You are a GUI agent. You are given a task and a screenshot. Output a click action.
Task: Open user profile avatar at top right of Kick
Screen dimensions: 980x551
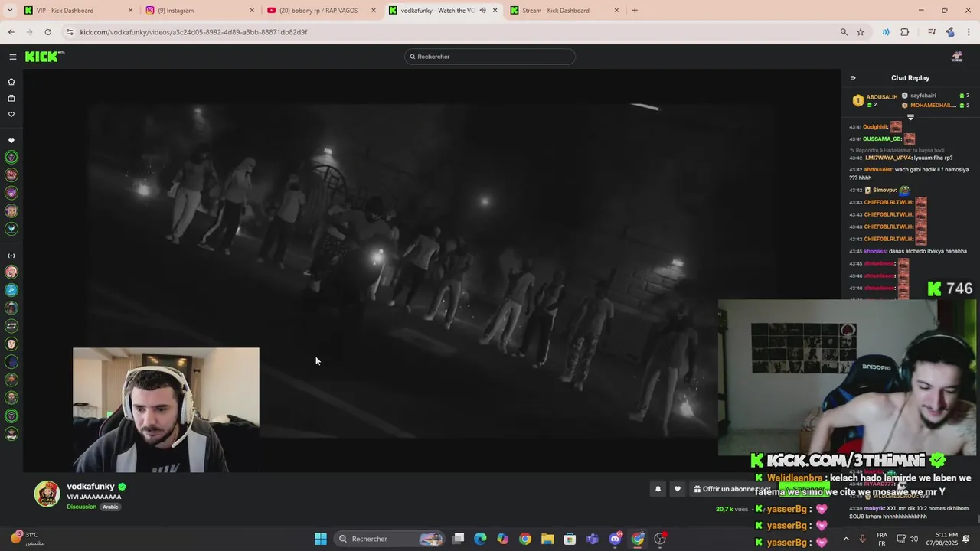(956, 57)
